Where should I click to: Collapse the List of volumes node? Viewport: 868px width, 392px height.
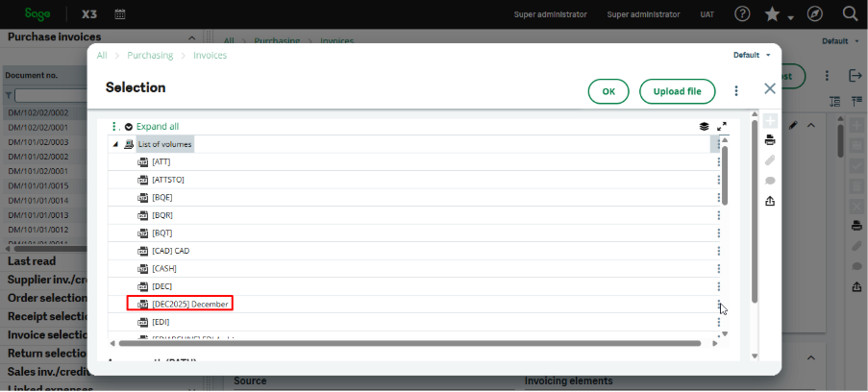click(116, 144)
